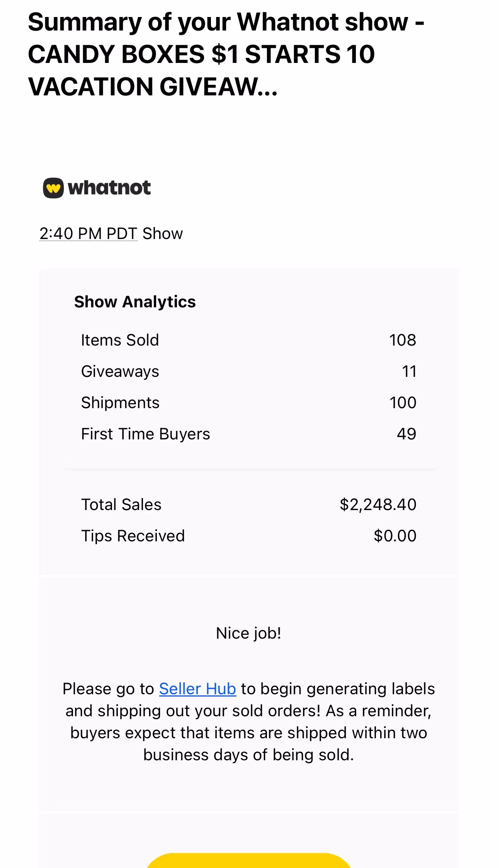Select the Giveaways count of 11
Viewport: 498px width, 868px height.
coord(409,371)
